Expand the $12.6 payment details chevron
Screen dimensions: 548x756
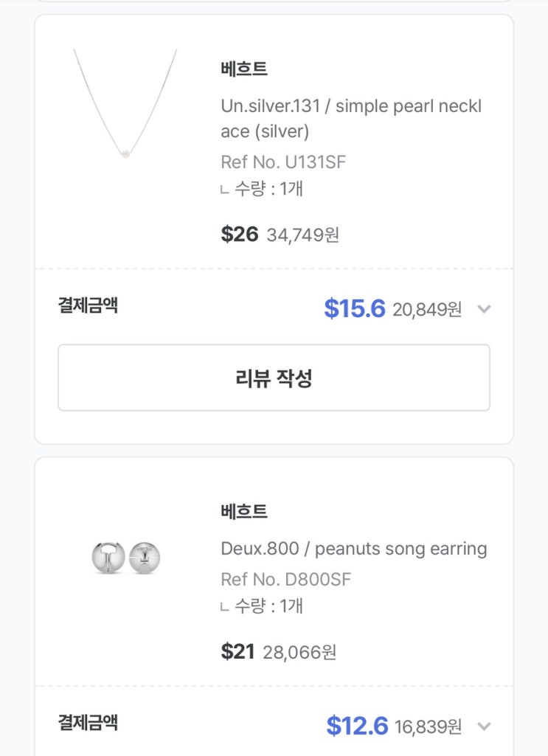click(x=484, y=726)
